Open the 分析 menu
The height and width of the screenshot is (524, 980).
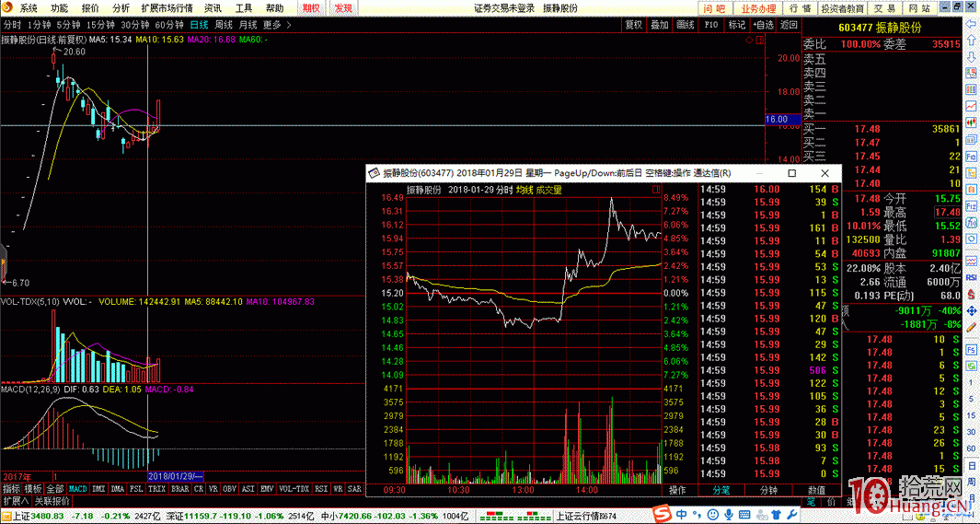pos(121,8)
